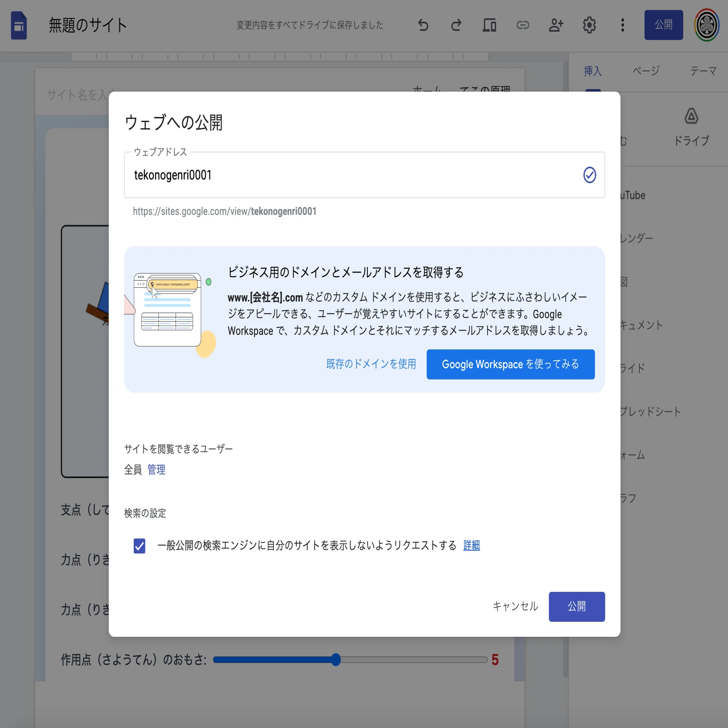
Task: Switch to the テーマ tab
Action: (703, 71)
